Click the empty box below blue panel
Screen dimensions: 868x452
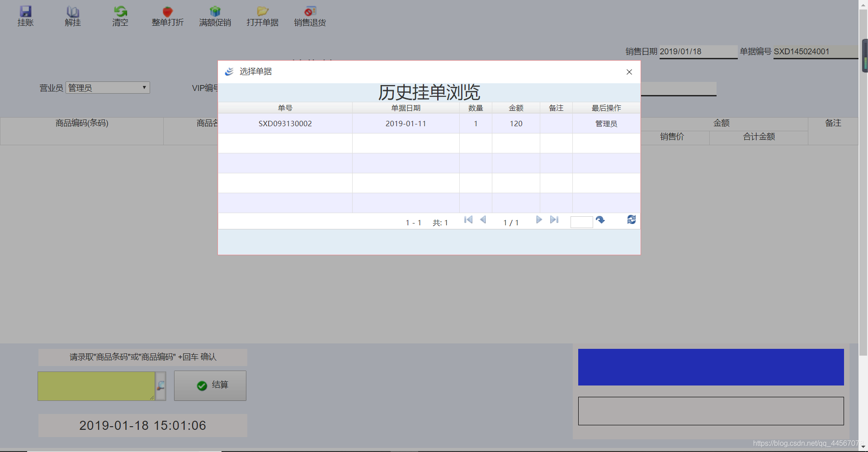711,411
